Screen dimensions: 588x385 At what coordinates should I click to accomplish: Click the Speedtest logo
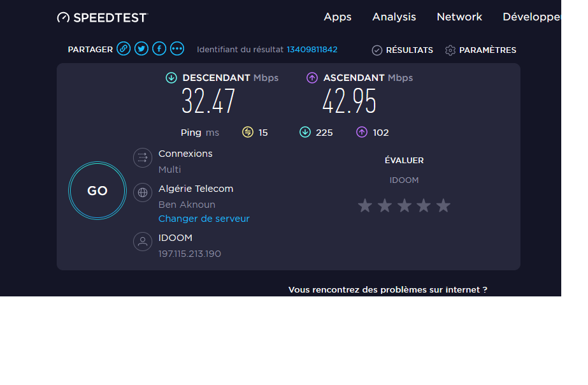pyautogui.click(x=103, y=18)
